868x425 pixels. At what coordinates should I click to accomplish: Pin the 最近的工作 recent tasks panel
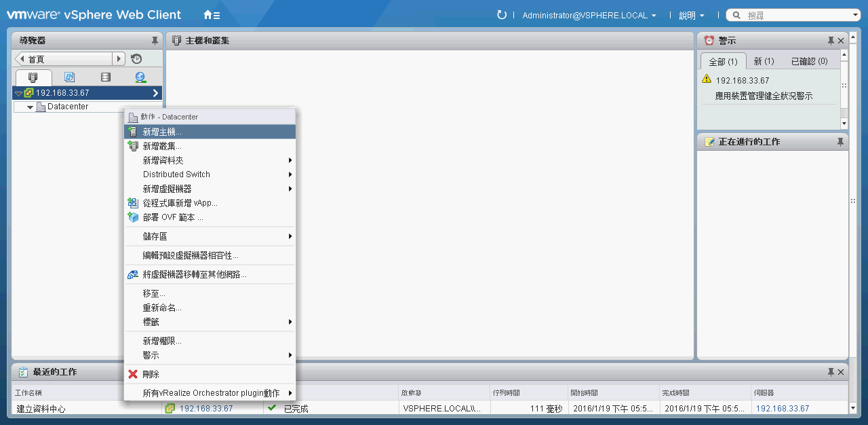(831, 372)
